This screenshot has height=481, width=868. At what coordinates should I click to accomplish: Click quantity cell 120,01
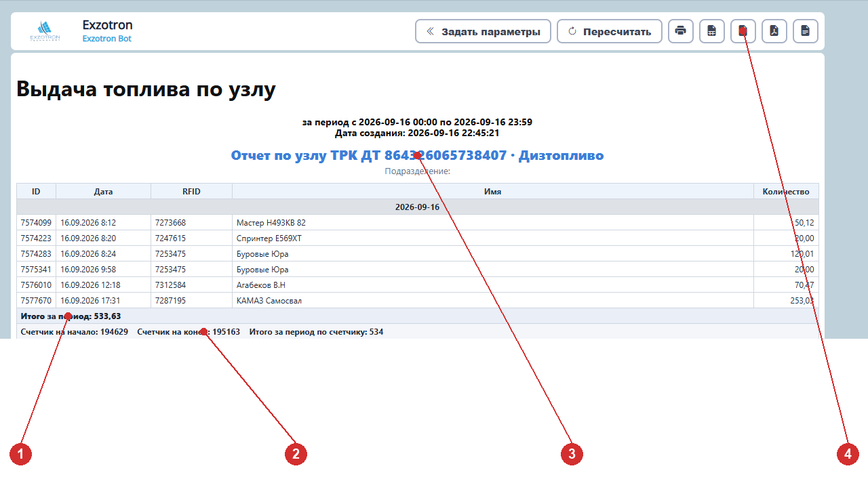[786, 253]
